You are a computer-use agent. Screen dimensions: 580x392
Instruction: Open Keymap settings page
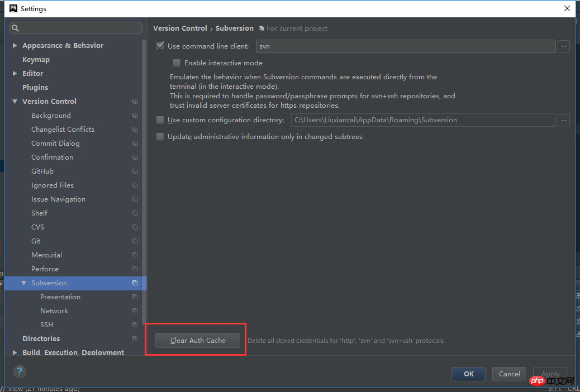(x=36, y=60)
